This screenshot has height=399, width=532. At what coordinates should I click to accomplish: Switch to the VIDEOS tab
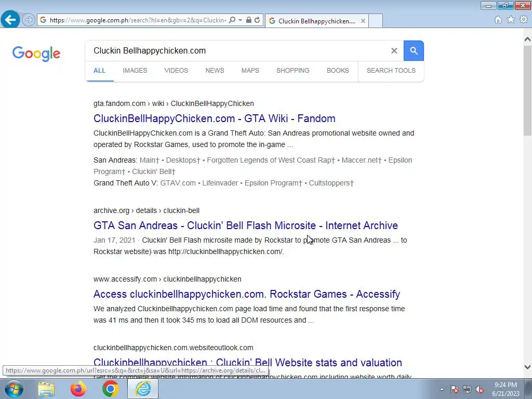pos(176,71)
